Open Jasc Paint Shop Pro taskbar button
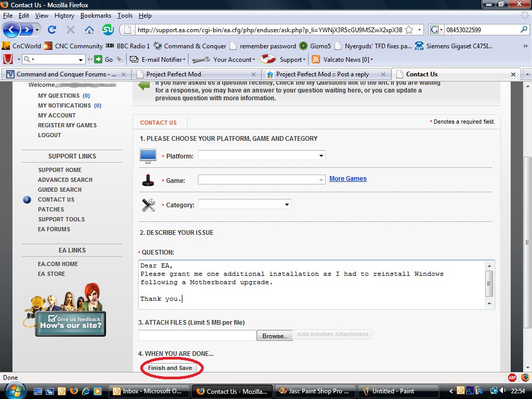The height and width of the screenshot is (399, 532). pos(315,391)
